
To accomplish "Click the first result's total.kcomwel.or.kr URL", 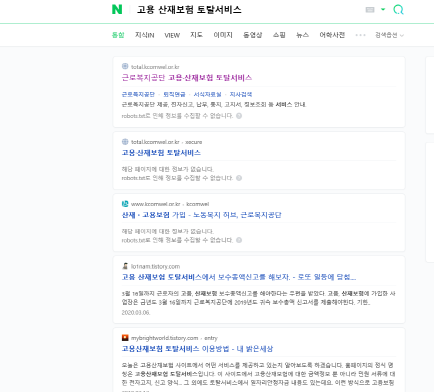I will [155, 67].
